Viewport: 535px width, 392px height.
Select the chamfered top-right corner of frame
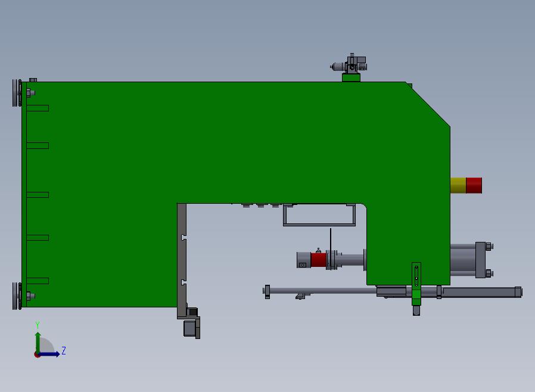coord(430,105)
